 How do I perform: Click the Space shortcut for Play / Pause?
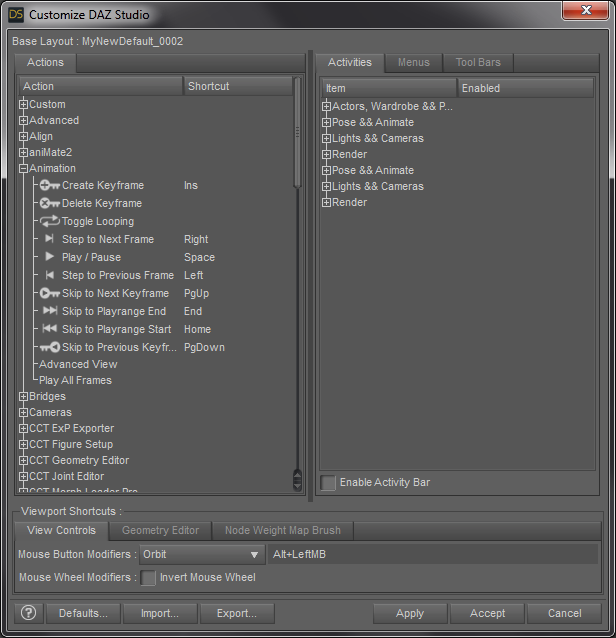[199, 257]
